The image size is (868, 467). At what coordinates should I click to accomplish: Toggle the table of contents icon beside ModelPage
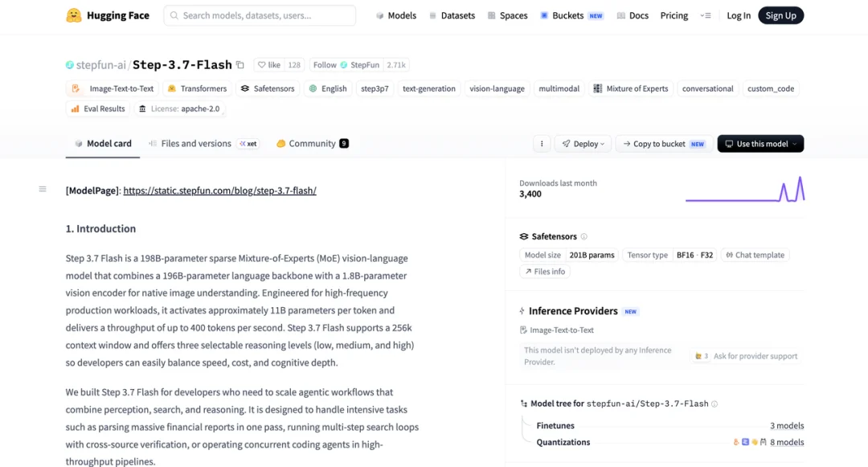[43, 189]
